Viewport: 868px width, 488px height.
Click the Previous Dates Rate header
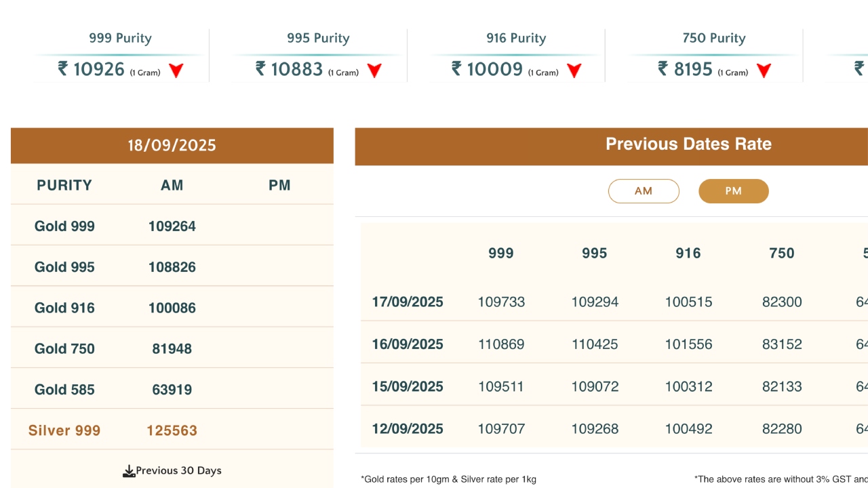coord(688,144)
